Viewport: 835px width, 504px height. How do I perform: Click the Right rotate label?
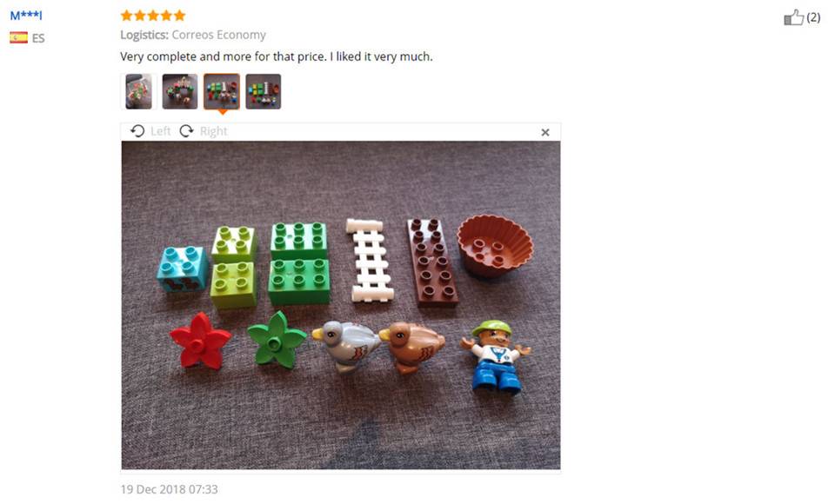click(214, 131)
